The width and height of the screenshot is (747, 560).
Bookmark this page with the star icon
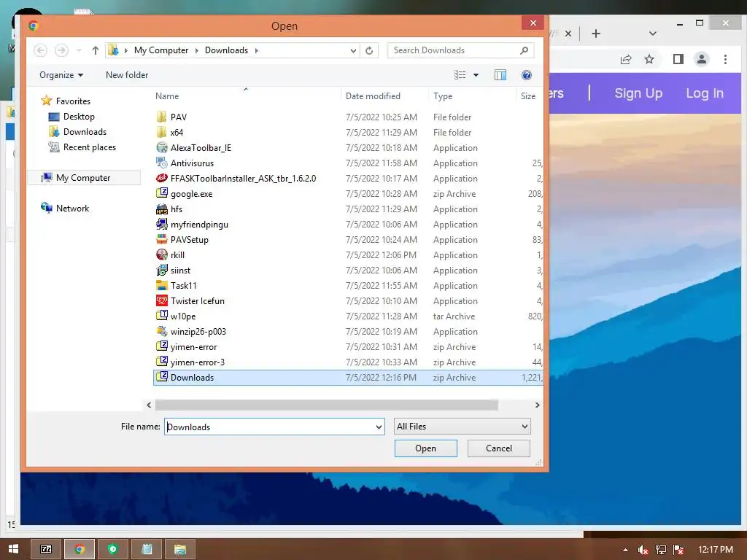tap(649, 59)
